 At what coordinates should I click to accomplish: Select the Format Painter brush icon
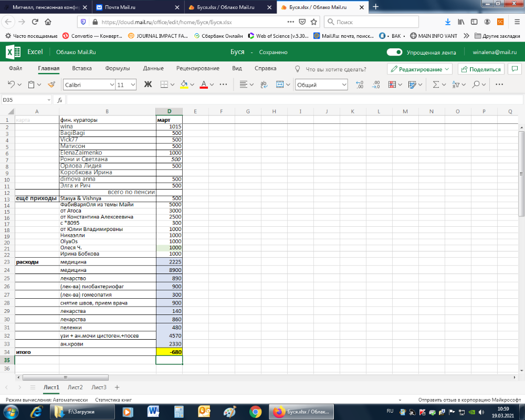51,85
